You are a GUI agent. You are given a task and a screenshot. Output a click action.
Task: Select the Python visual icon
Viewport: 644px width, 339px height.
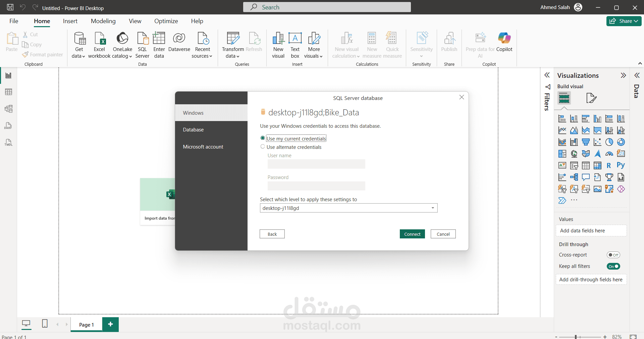point(621,165)
